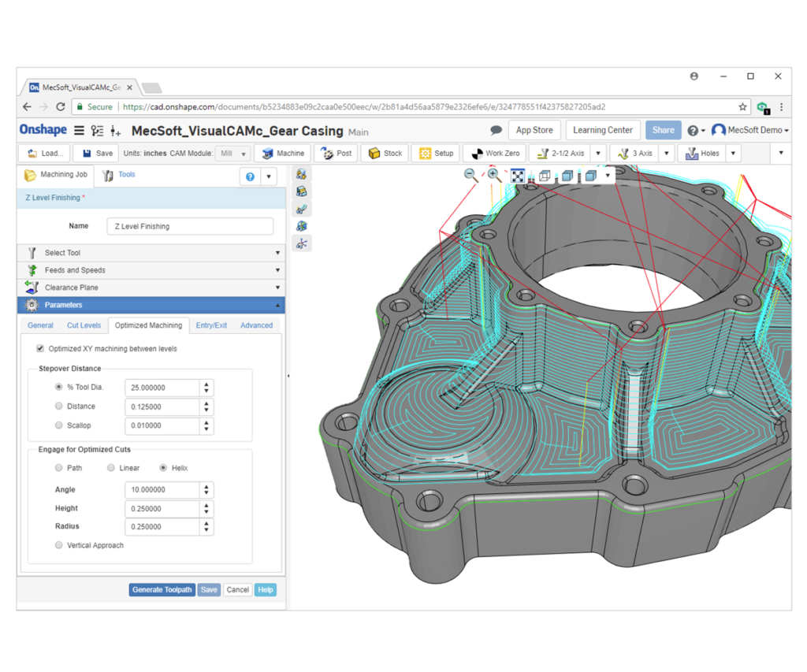807x672 pixels.
Task: Click the feature list tree icon beside hamburger
Action: click(97, 130)
